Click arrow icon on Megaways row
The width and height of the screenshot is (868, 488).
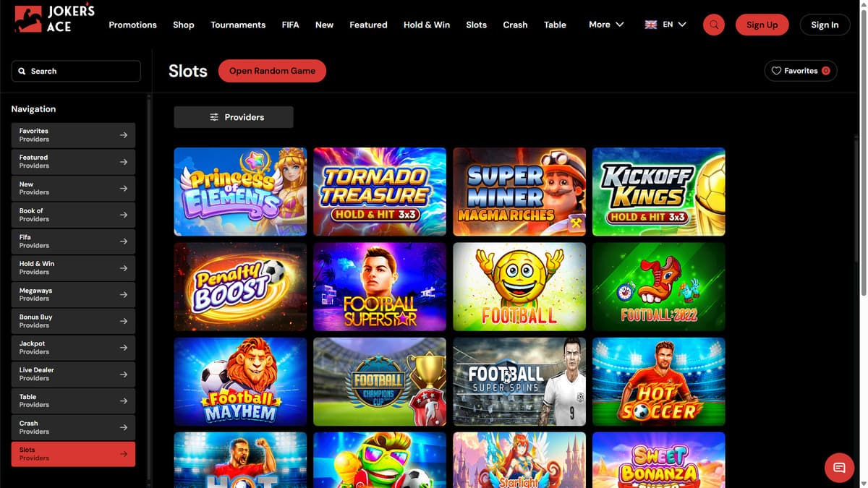(x=124, y=295)
